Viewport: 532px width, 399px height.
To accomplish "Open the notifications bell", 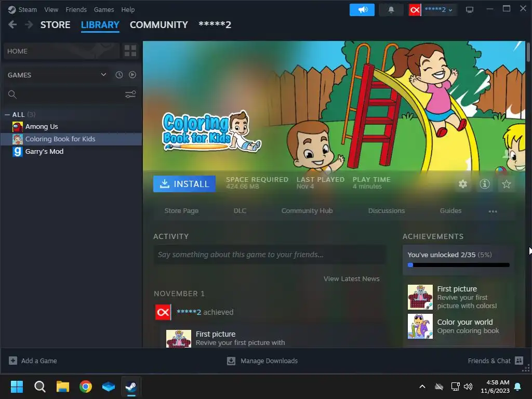I will (x=391, y=10).
